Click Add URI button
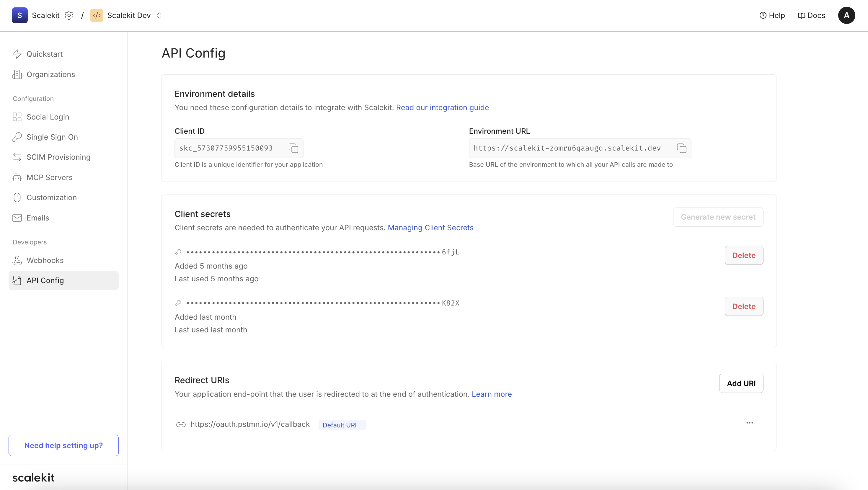 click(x=741, y=383)
